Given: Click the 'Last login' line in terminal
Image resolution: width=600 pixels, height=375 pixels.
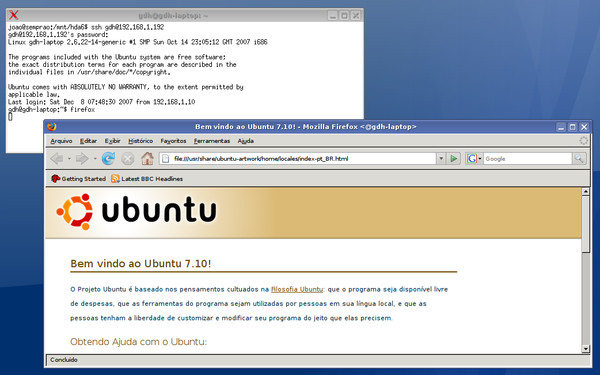Looking at the screenshot, I should [x=101, y=102].
